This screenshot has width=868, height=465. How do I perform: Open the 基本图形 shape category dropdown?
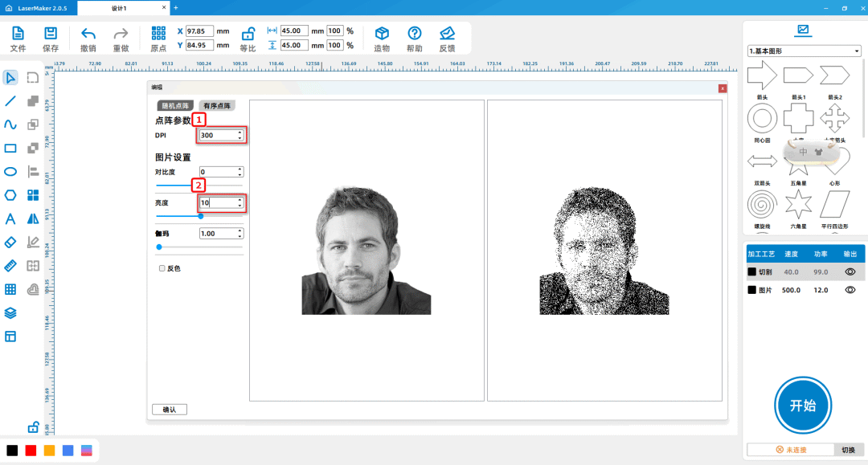804,51
